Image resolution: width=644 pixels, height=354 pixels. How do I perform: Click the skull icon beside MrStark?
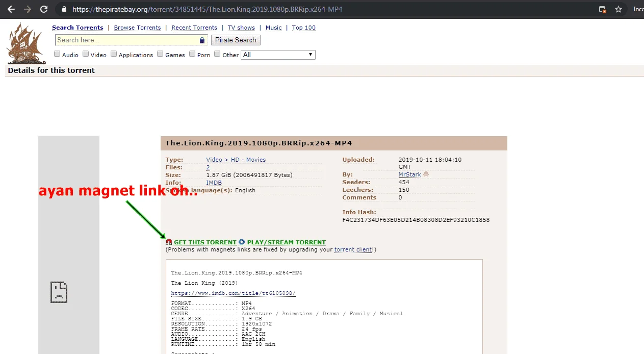click(x=426, y=174)
